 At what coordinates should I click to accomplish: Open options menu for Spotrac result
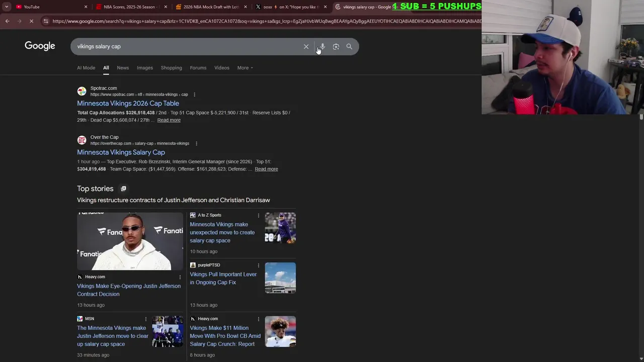194,95
